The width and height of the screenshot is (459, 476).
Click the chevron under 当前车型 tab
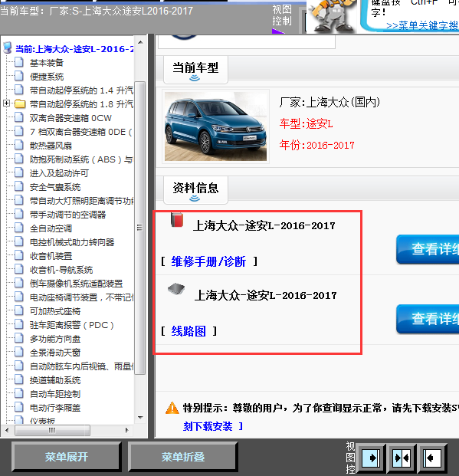tap(195, 78)
